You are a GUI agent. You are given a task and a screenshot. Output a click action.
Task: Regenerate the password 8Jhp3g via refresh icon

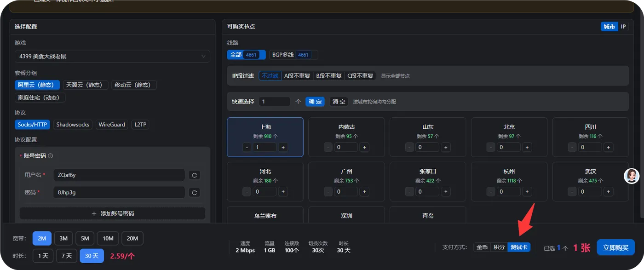pyautogui.click(x=194, y=193)
